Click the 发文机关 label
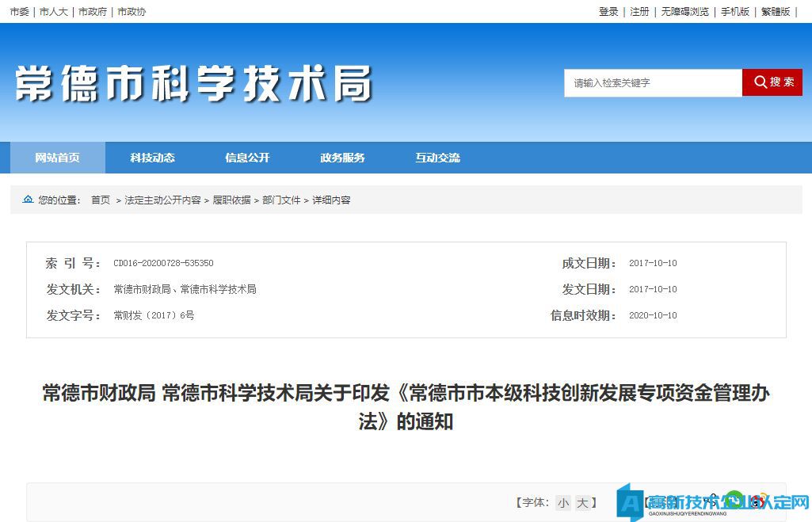The height and width of the screenshot is (522, 812). pos(74,289)
